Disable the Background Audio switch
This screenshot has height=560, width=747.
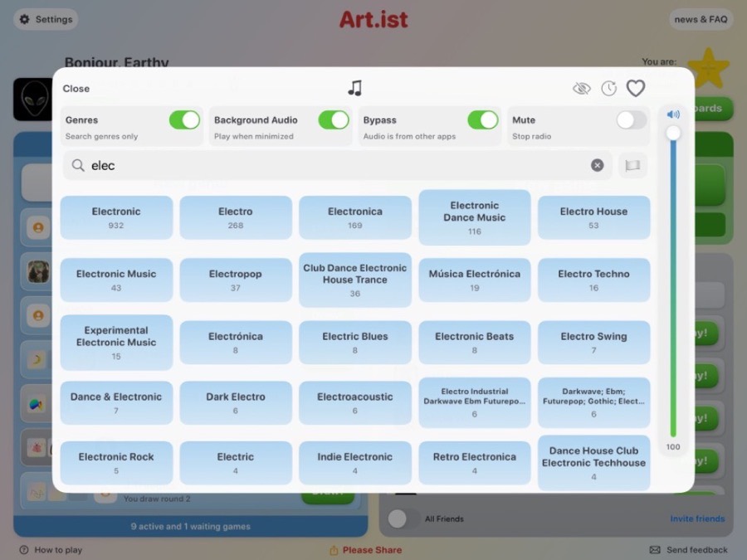[x=334, y=120]
